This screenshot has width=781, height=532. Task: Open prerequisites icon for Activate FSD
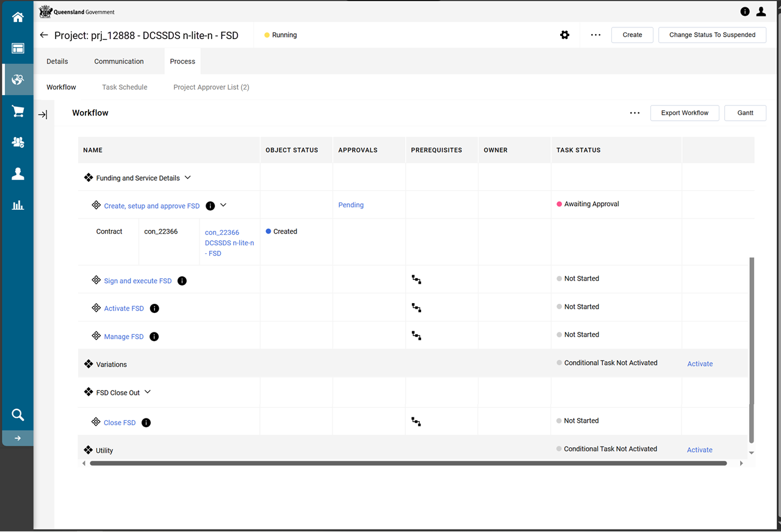pyautogui.click(x=416, y=307)
